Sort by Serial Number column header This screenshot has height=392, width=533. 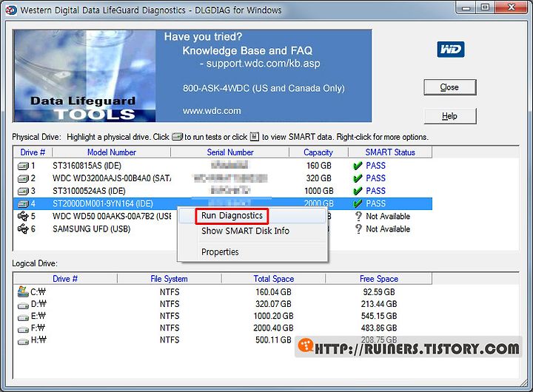(x=230, y=152)
